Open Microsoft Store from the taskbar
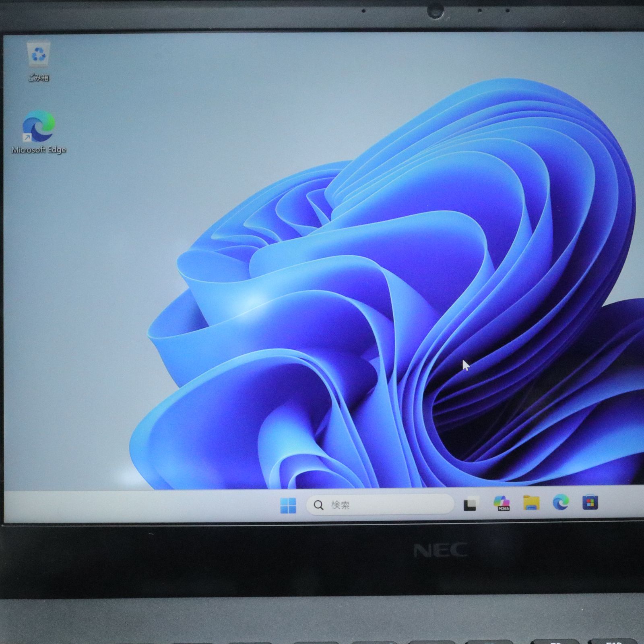Image resolution: width=644 pixels, height=644 pixels. pos(590,503)
